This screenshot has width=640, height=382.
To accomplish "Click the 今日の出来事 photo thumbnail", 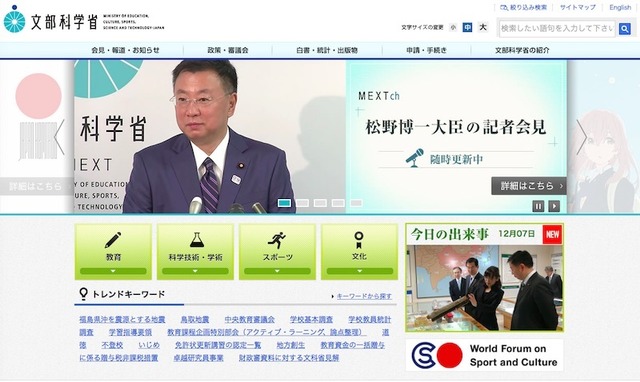I will [484, 288].
